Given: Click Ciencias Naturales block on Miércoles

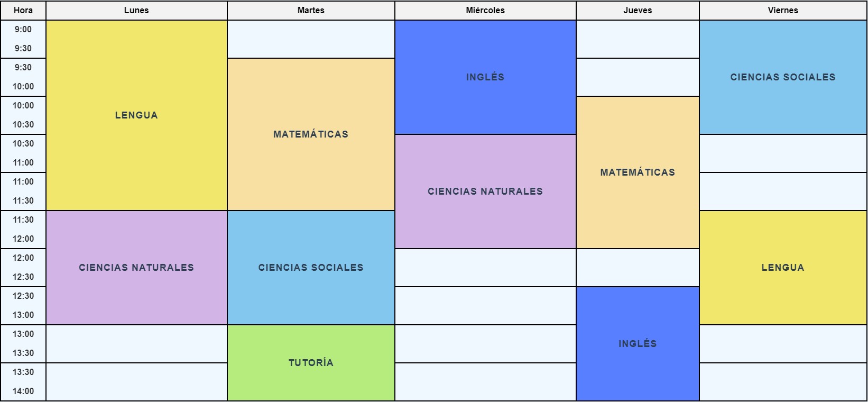Looking at the screenshot, I should [485, 191].
